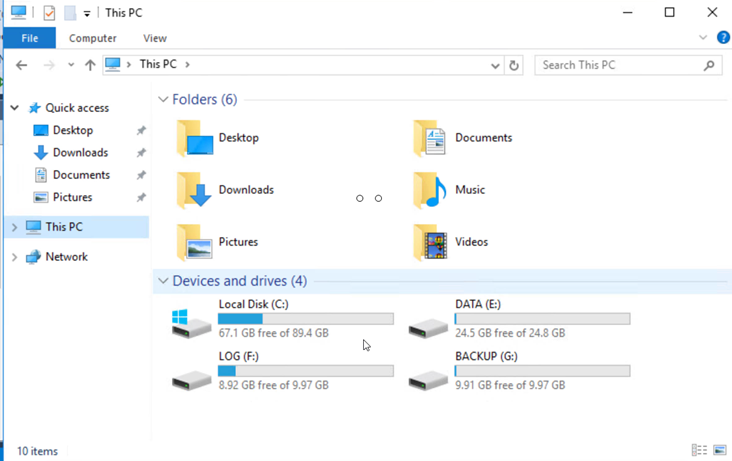
Task: Expand the This PC tree node
Action: [x=14, y=227]
